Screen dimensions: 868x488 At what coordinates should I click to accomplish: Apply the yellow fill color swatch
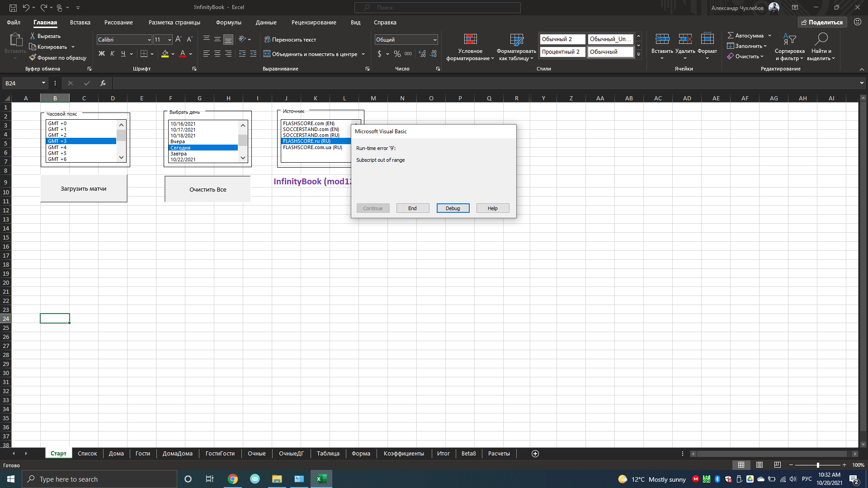point(165,54)
